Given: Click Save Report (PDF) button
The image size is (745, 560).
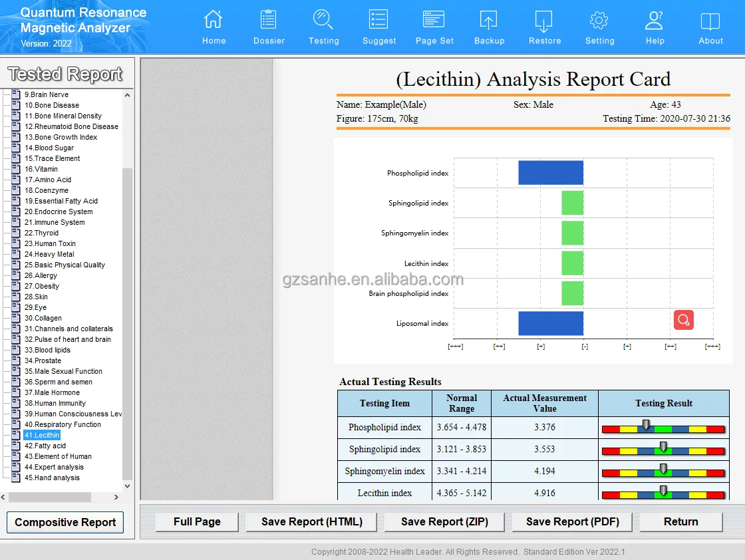Looking at the screenshot, I should click(x=572, y=521).
